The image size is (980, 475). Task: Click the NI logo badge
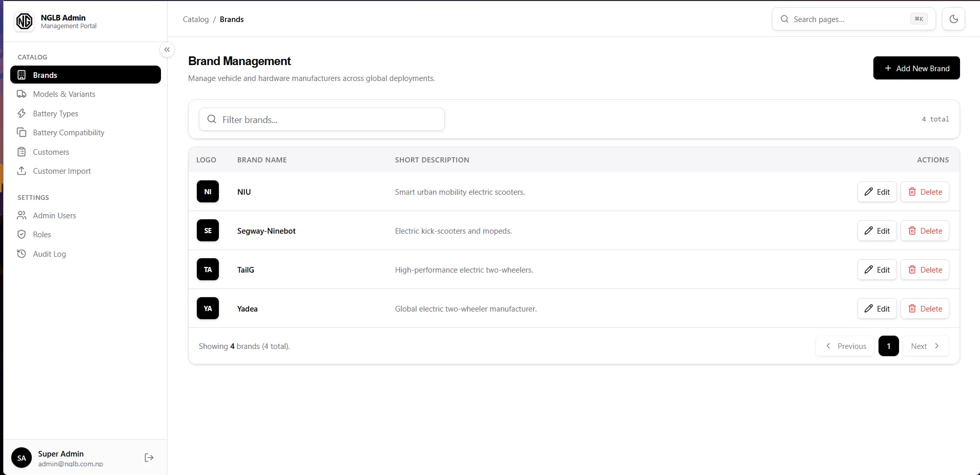pos(208,192)
